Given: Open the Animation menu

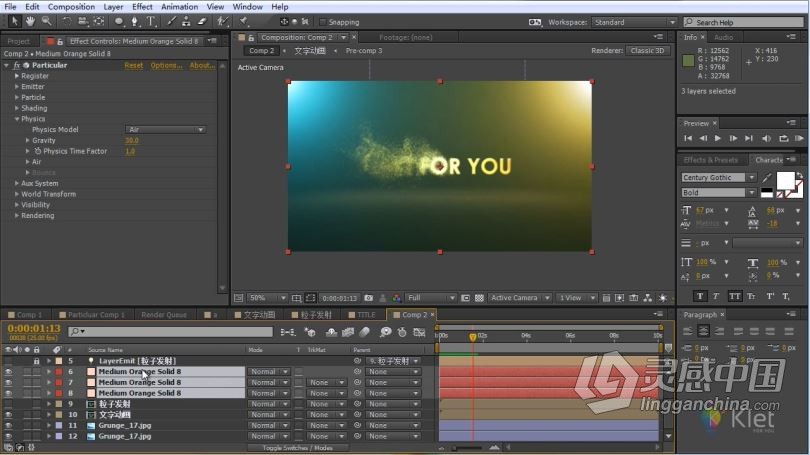Looking at the screenshot, I should pos(179,7).
